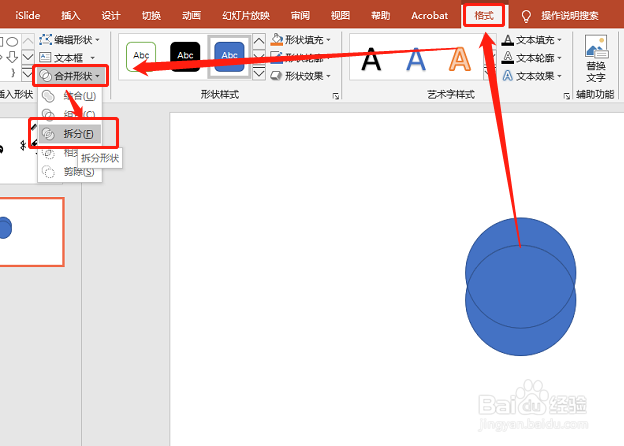The image size is (624, 446).
Task: Open the Acrobat tab
Action: tap(429, 16)
